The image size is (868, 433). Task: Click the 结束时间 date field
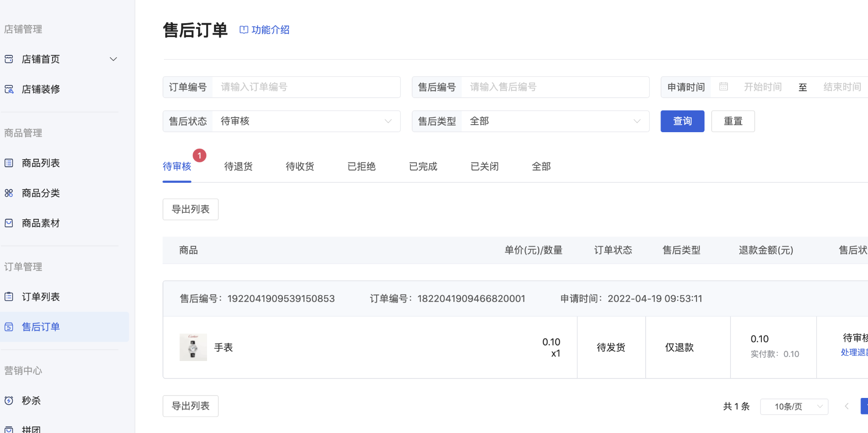pos(842,87)
